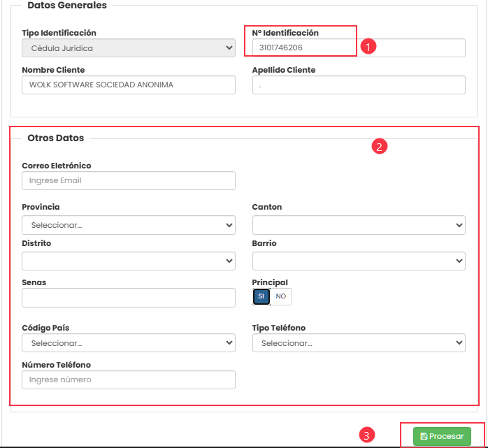Focus the Senas text field
This screenshot has width=488, height=448.
click(x=129, y=298)
